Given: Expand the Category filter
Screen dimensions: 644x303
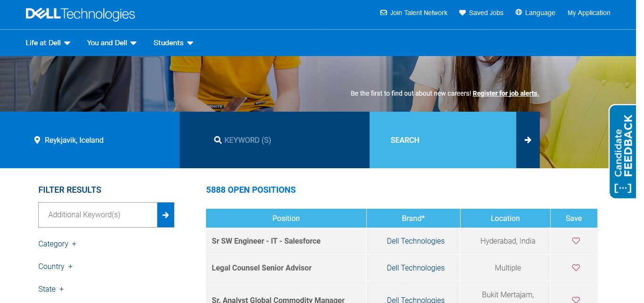Looking at the screenshot, I should point(57,244).
